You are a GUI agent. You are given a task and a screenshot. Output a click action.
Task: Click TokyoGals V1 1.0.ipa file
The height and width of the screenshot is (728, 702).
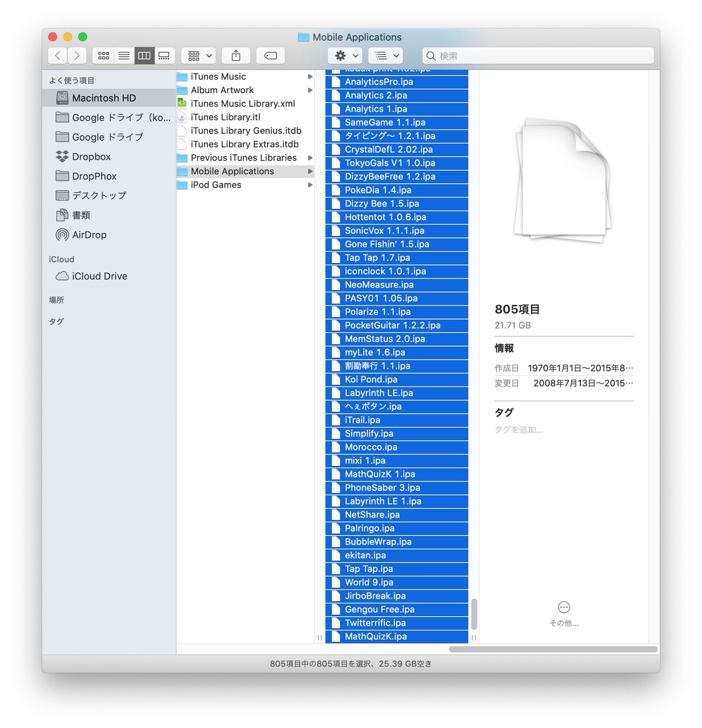397,163
